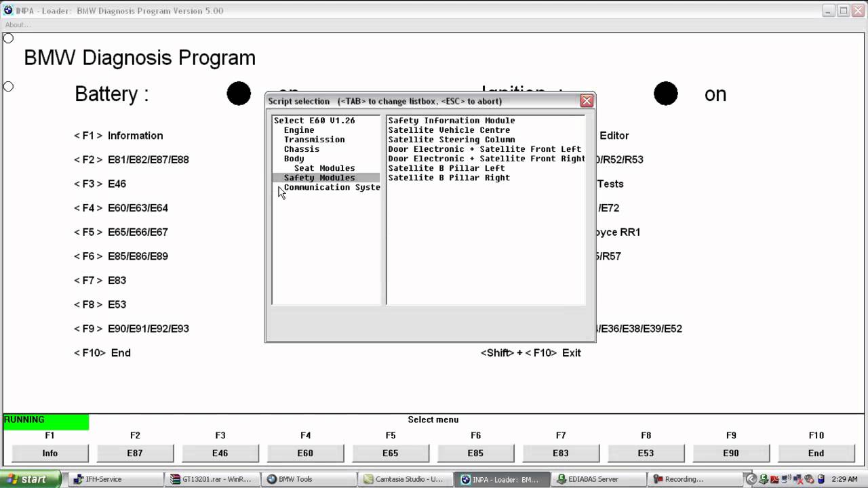Screen dimensions: 868x488
Task: Select Seat Modules tree entry
Action: click(x=325, y=168)
